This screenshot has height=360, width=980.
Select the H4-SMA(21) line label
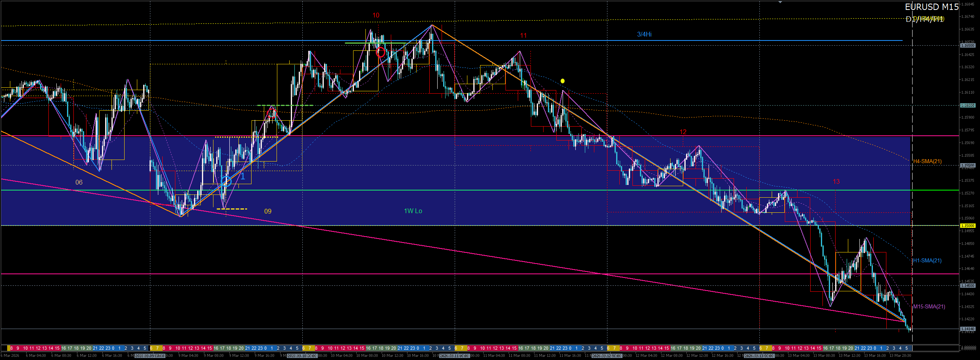tap(927, 161)
